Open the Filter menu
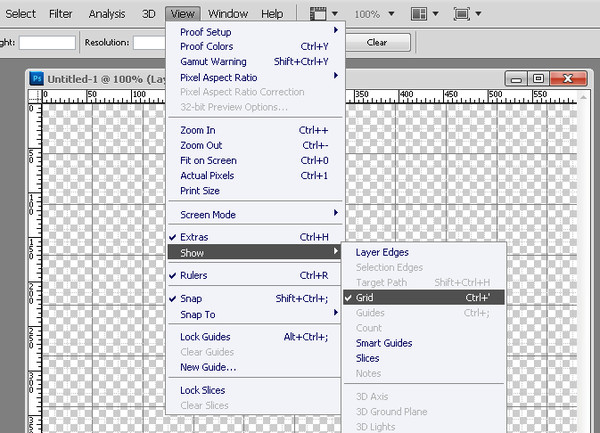 click(x=60, y=14)
